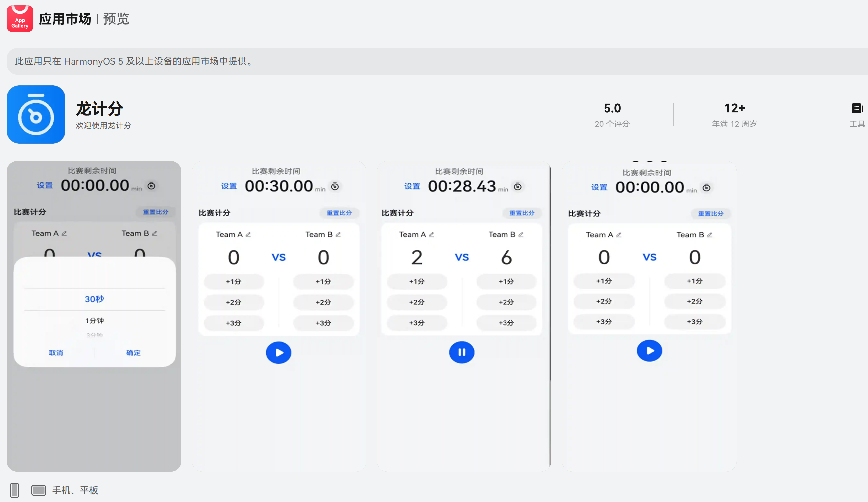
Task: Click the 工具 category label
Action: point(857,124)
